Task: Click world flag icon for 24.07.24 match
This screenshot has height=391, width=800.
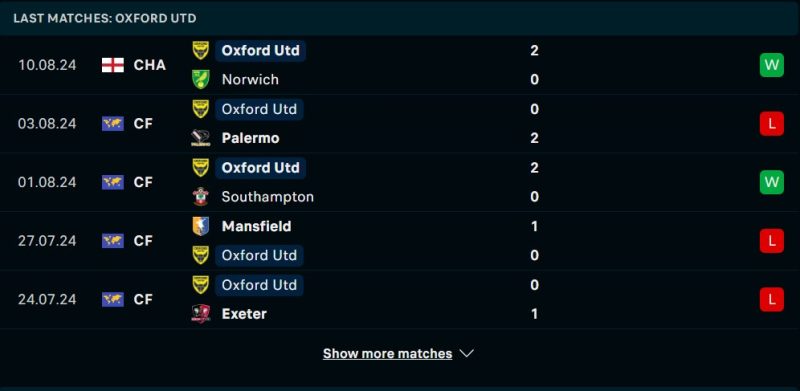Action: [113, 299]
